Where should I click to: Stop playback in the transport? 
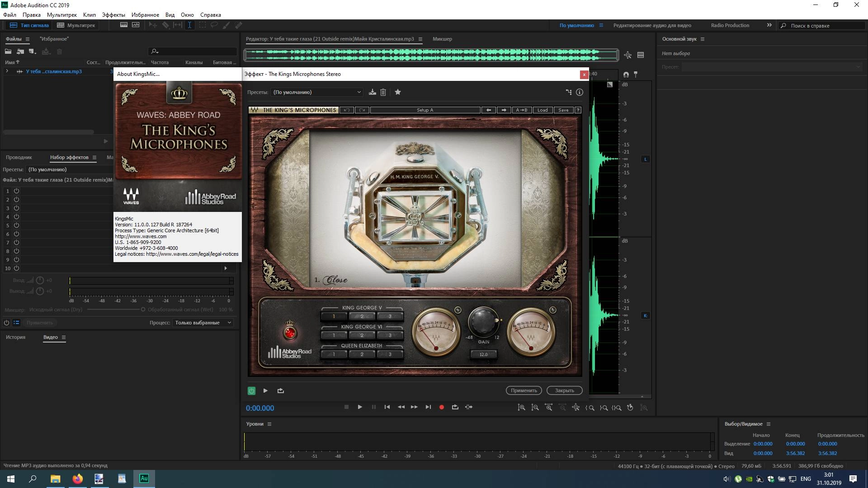point(346,407)
